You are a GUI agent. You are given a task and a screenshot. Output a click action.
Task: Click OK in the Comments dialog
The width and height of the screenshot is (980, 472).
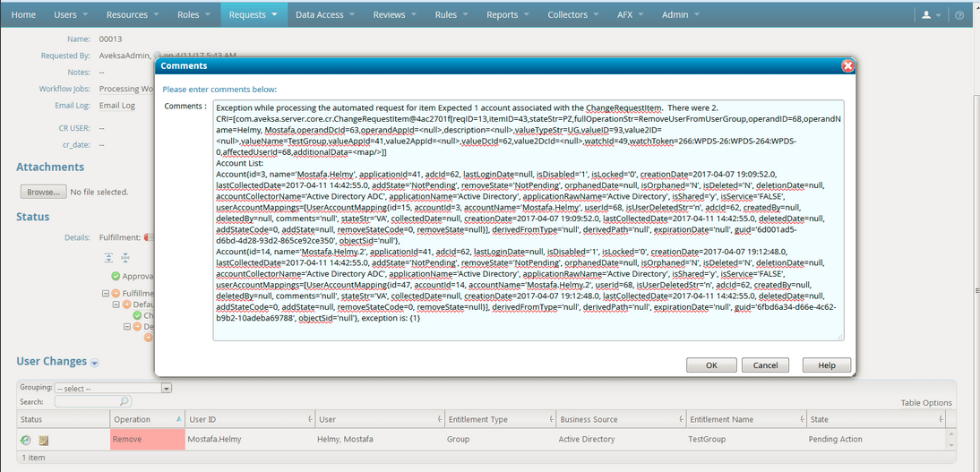pos(711,365)
